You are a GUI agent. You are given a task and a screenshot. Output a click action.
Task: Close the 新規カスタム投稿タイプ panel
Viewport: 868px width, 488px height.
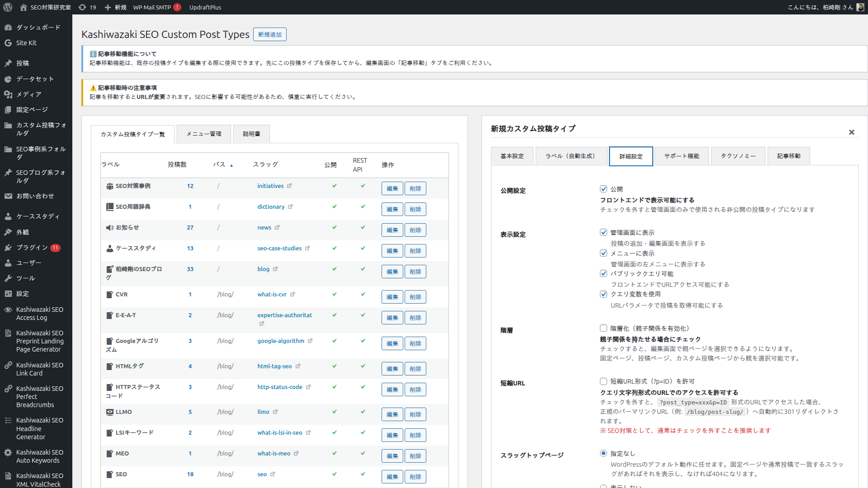851,132
